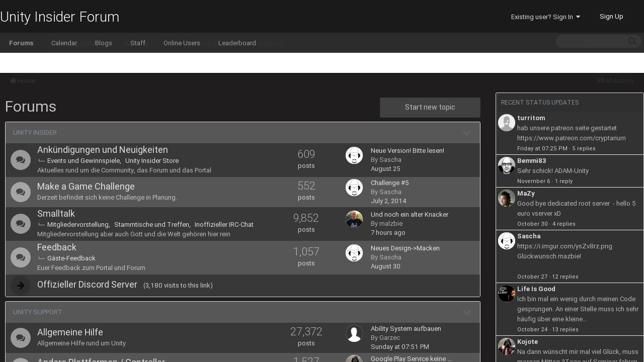
Task: Open Feedback forum
Action: pyautogui.click(x=57, y=247)
